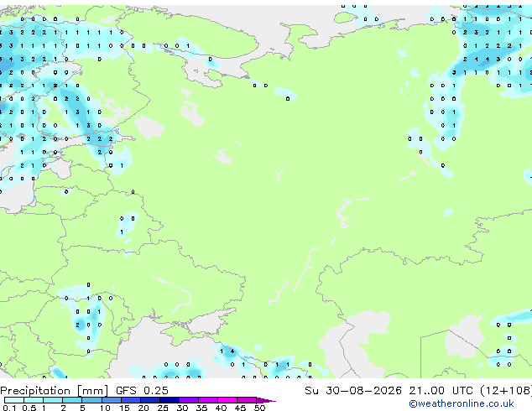The image size is (532, 411).
Task: Click the '21..00 UTC' time label
Action: (441, 391)
